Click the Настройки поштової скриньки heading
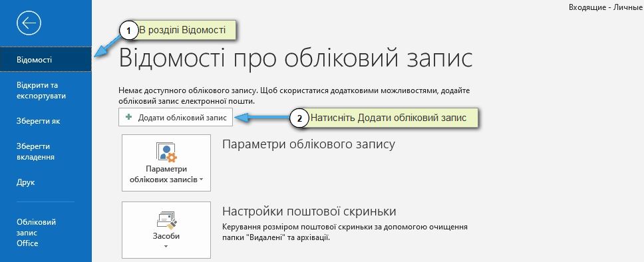Screen dimensions: 644x262 309,211
